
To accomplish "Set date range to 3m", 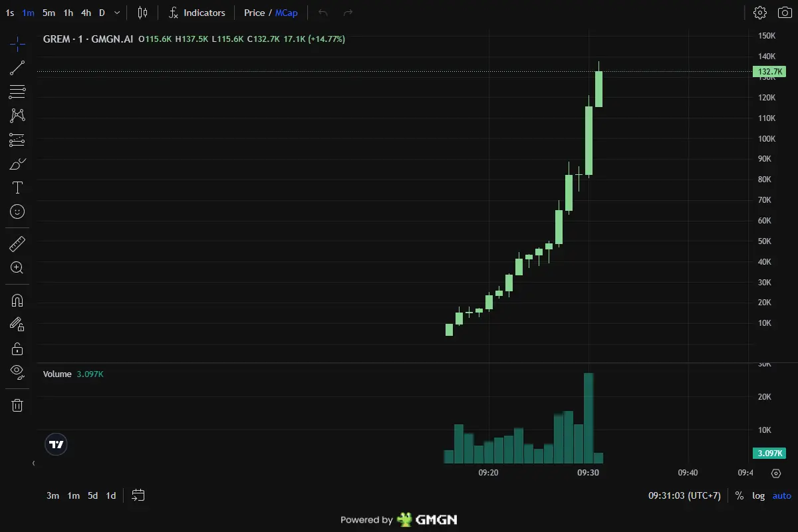I will pos(53,495).
